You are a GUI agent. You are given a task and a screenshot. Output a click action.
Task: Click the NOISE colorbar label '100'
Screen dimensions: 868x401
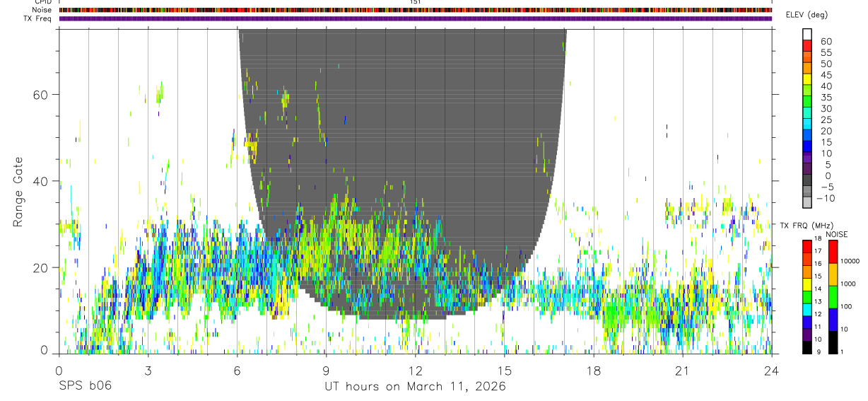click(847, 306)
